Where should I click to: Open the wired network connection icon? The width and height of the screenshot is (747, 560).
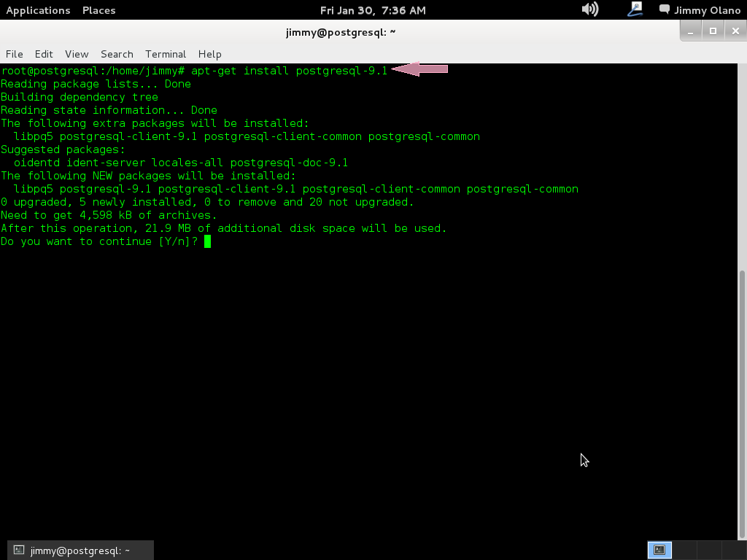pos(635,9)
